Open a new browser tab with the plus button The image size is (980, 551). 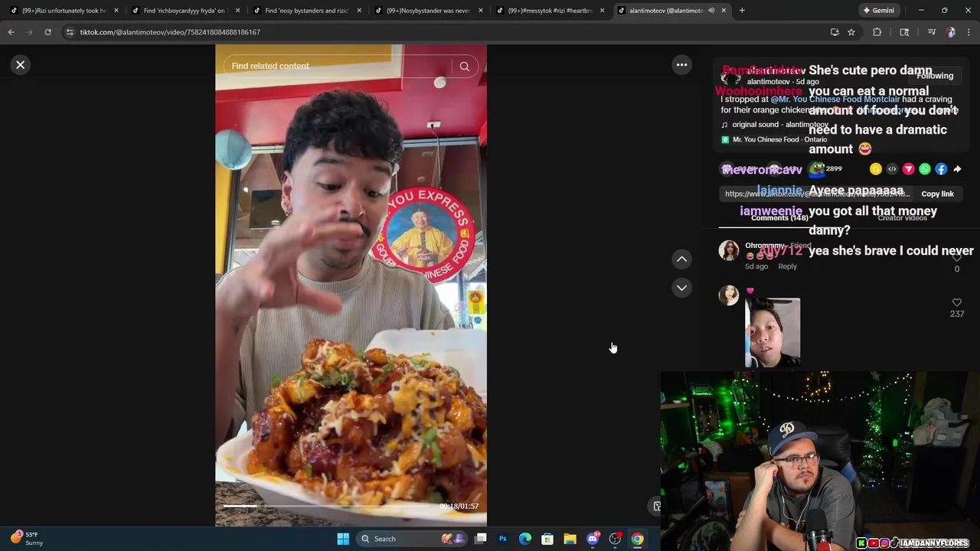[x=742, y=11]
